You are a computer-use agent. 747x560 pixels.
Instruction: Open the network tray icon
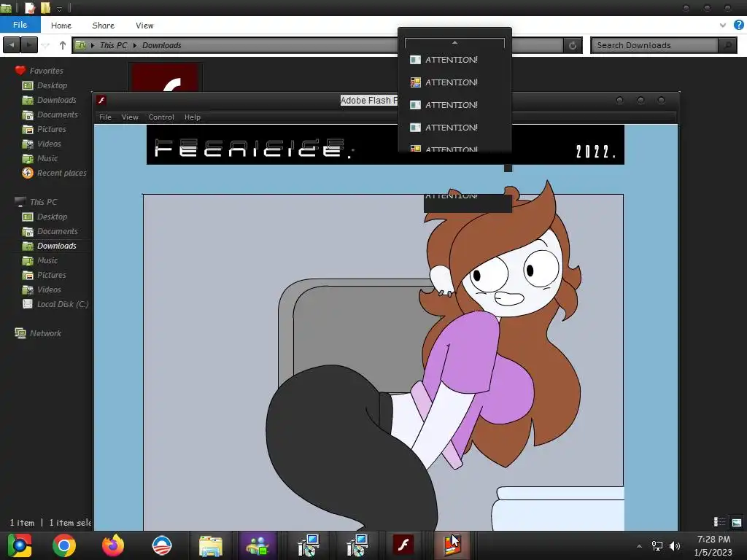657,545
